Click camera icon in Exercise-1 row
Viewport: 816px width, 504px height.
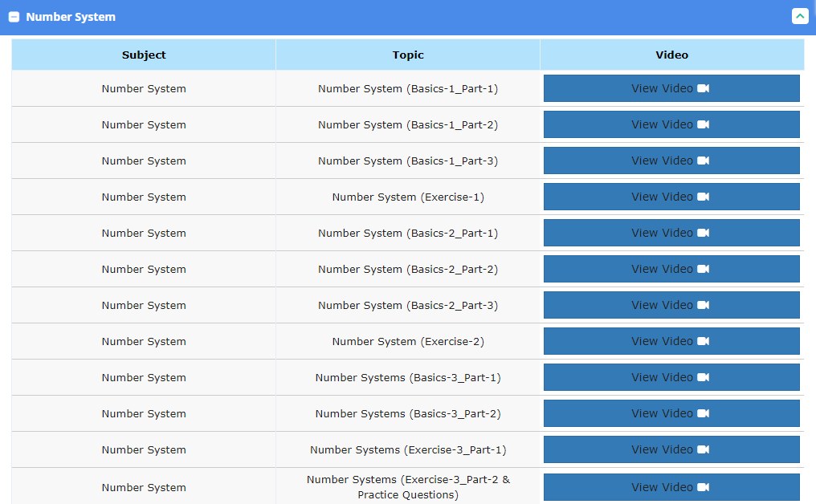tap(703, 197)
